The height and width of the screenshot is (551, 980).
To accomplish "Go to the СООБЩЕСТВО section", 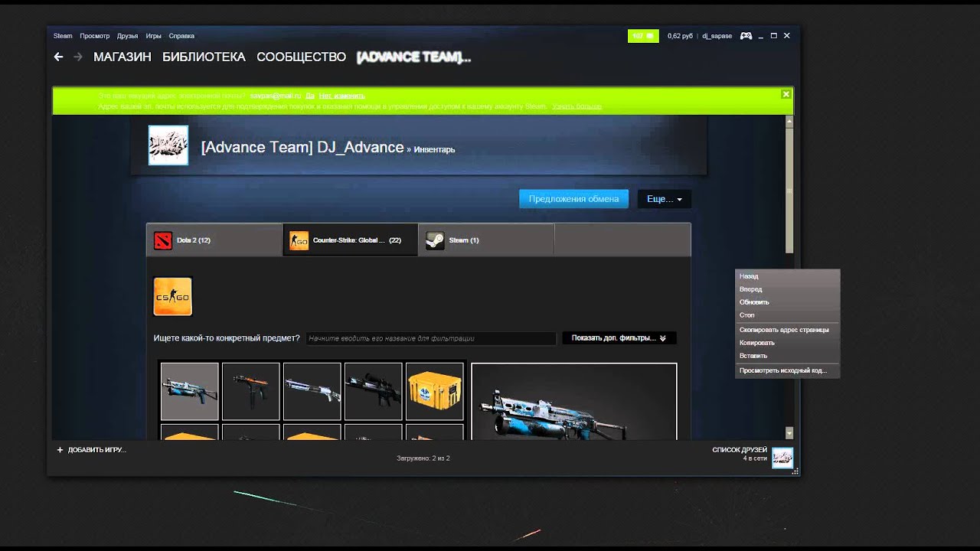I will coord(302,57).
